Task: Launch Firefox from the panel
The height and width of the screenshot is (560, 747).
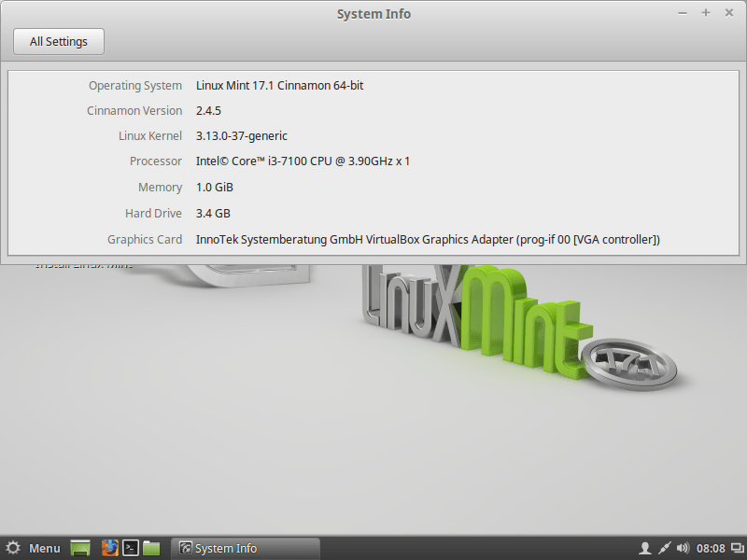Action: pos(110,548)
